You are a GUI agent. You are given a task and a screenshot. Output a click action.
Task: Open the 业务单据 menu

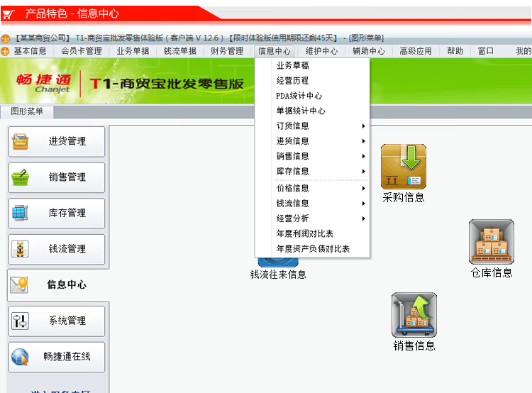click(133, 51)
